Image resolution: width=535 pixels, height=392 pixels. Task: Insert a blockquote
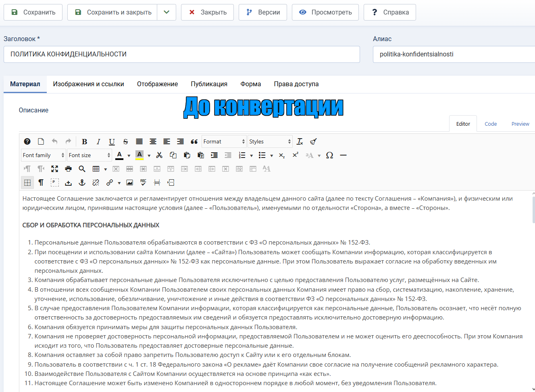pyautogui.click(x=194, y=141)
